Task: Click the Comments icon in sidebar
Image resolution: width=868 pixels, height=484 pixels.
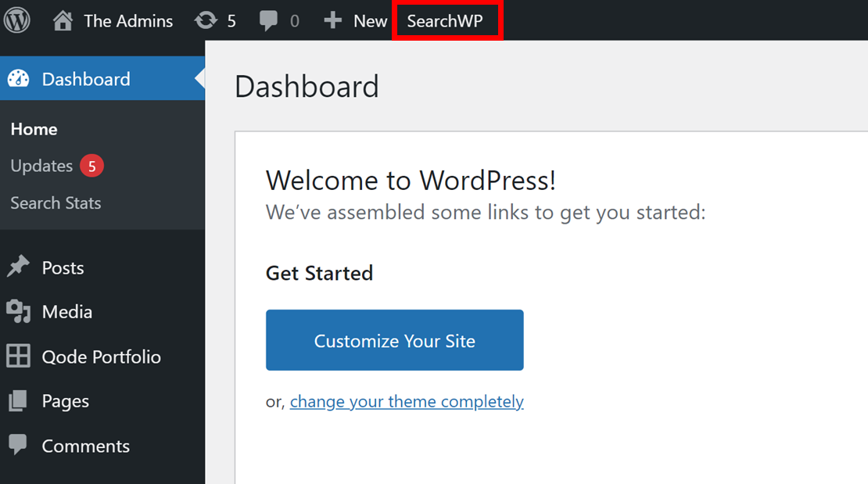Action: tap(18, 444)
